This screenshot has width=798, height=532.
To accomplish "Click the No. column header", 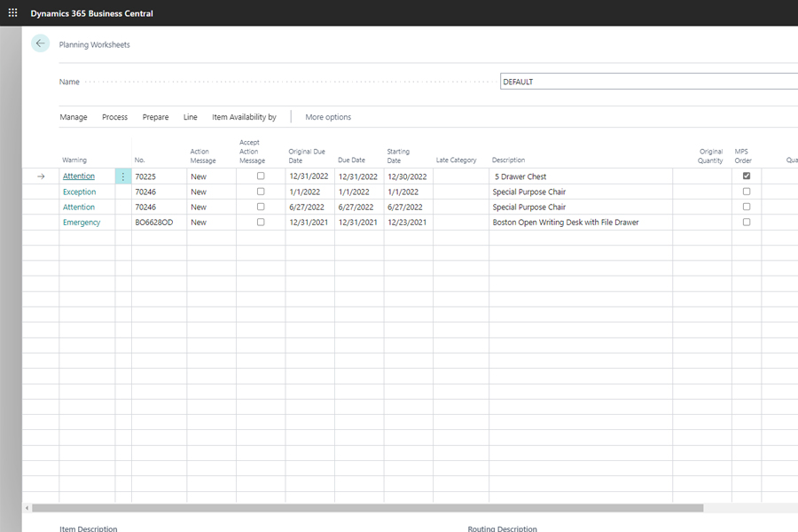I will [x=139, y=160].
